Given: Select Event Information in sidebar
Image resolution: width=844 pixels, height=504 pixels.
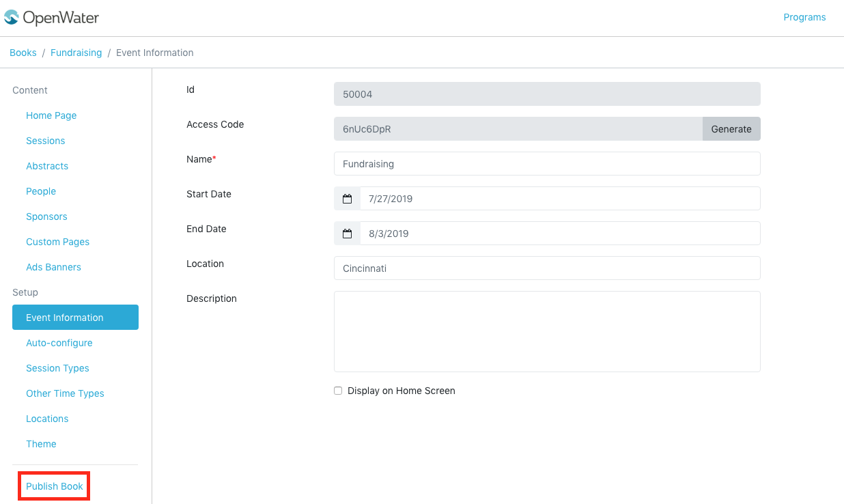Looking at the screenshot, I should point(75,318).
